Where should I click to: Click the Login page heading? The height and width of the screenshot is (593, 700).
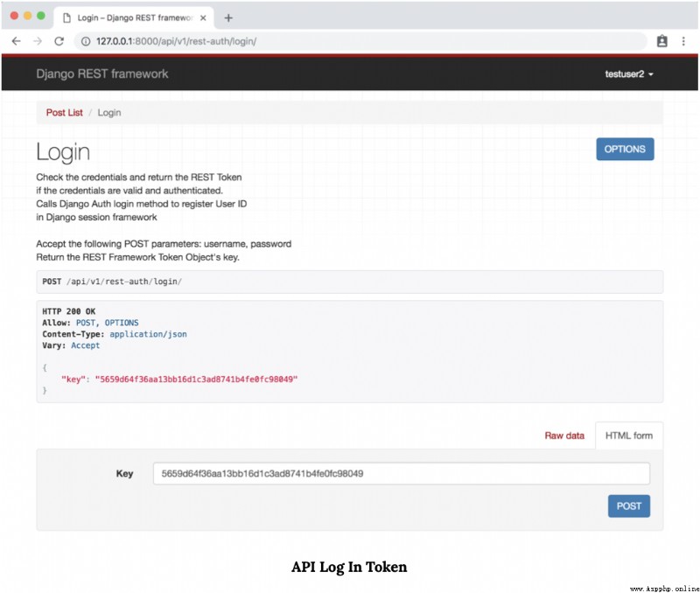[x=63, y=152]
